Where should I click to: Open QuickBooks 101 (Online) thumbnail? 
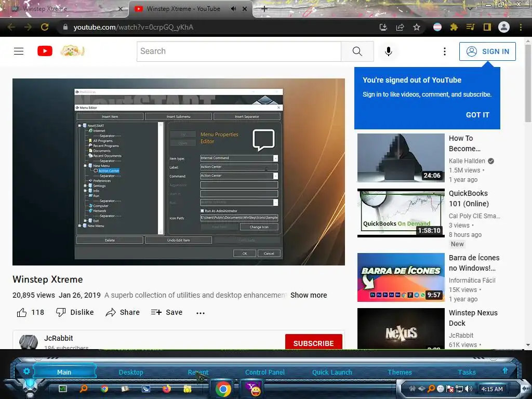(401, 212)
